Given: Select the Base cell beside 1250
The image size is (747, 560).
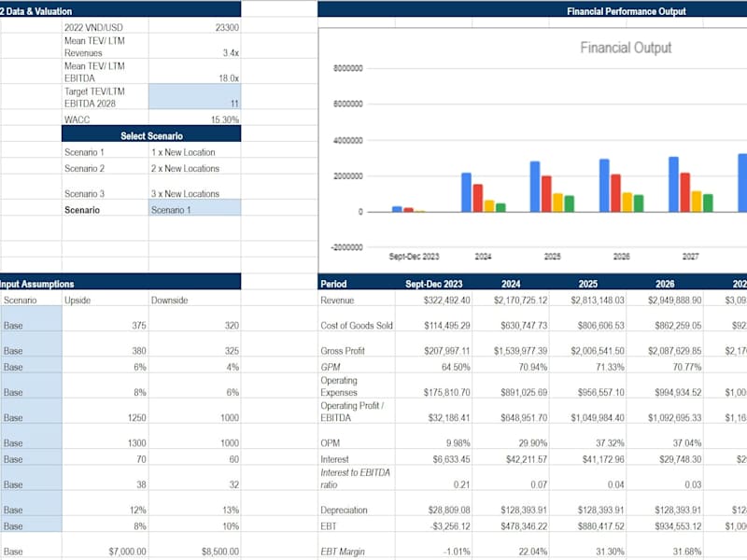Looking at the screenshot, I should click(x=31, y=411).
